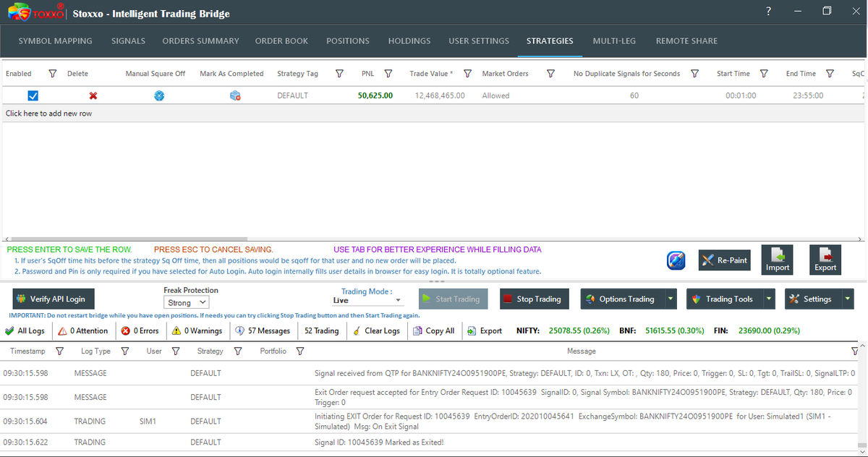The width and height of the screenshot is (868, 457).
Task: Click the round blue compass icon beside Re-Paint
Action: [x=676, y=260]
